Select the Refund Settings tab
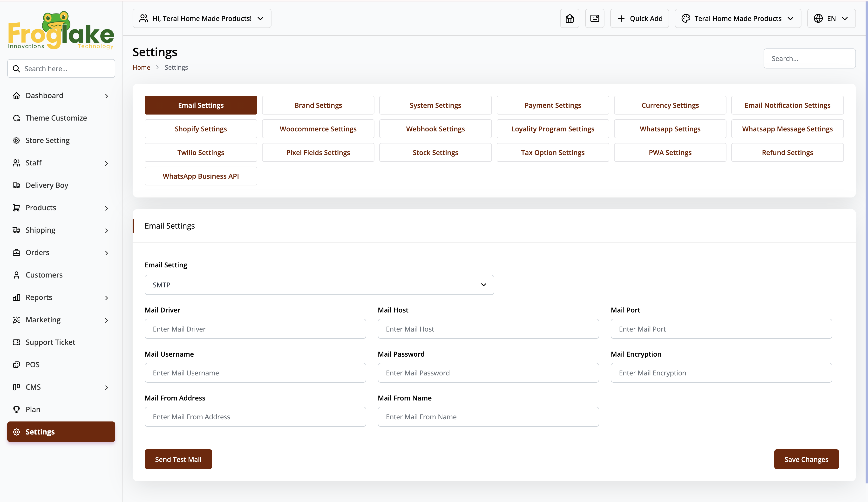 click(x=787, y=152)
